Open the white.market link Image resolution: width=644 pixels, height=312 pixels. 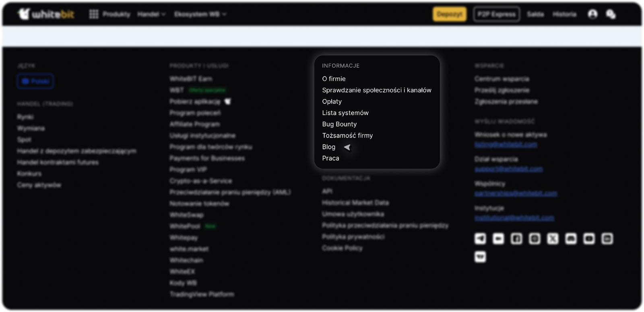189,249
